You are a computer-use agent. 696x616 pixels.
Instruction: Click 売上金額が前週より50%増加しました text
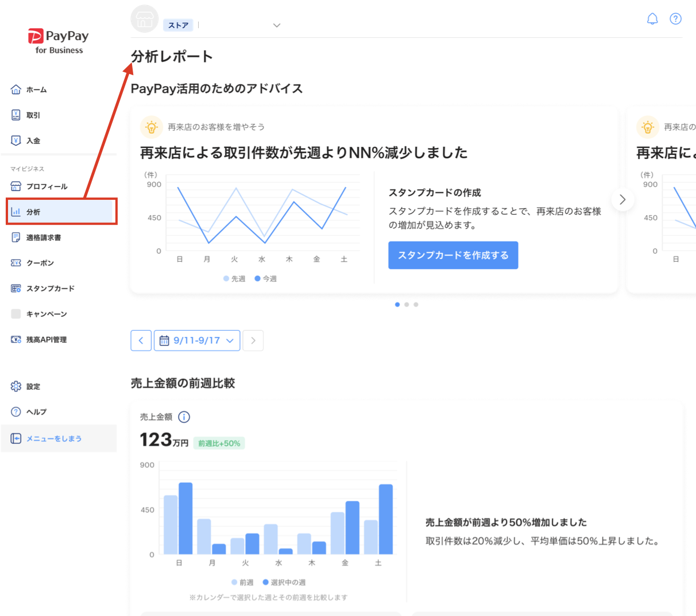(x=506, y=522)
